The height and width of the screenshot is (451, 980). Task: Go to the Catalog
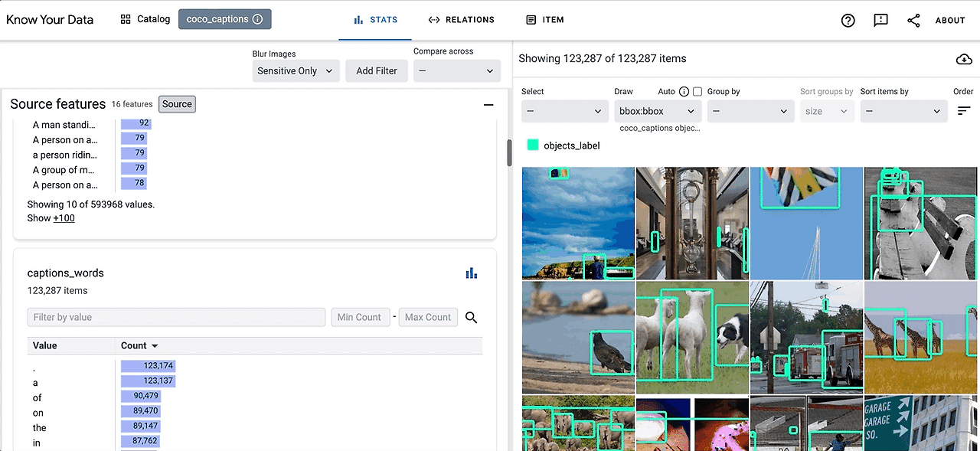(145, 19)
